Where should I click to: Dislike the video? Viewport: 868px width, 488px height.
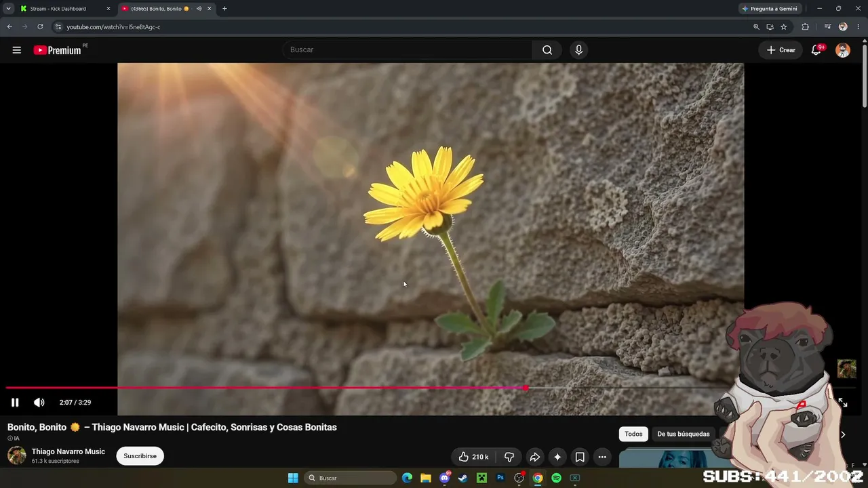pyautogui.click(x=509, y=457)
